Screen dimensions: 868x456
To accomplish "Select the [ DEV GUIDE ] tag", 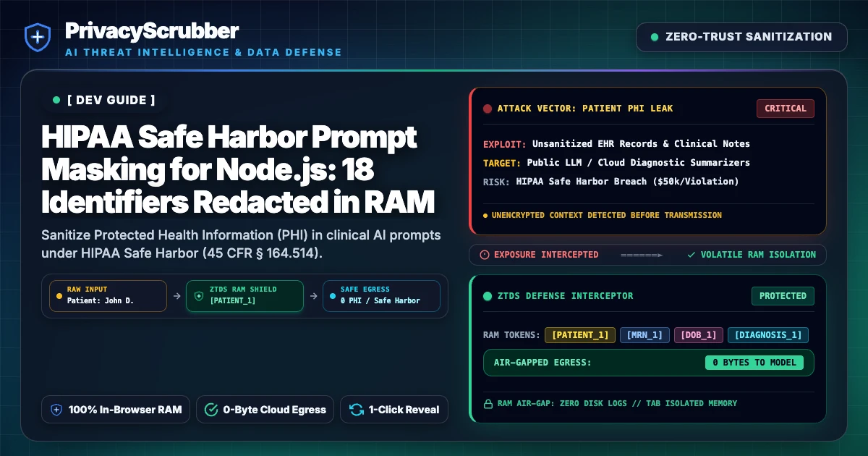I will (103, 100).
